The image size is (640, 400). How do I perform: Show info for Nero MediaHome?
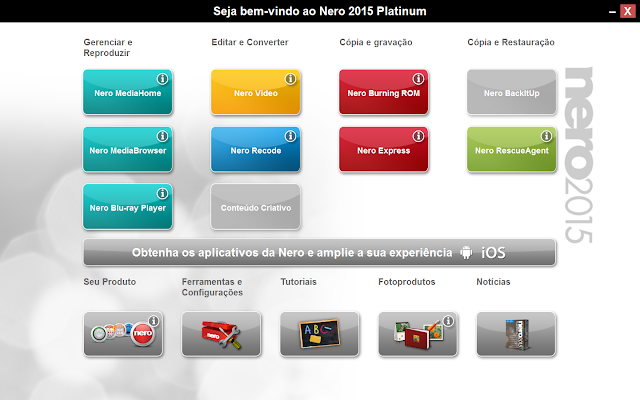[162, 79]
